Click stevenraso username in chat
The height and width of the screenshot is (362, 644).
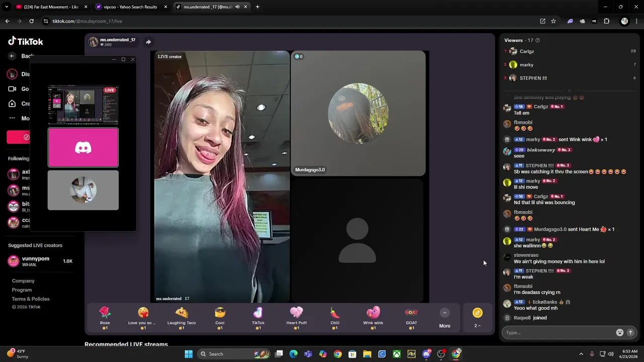tap(526, 255)
